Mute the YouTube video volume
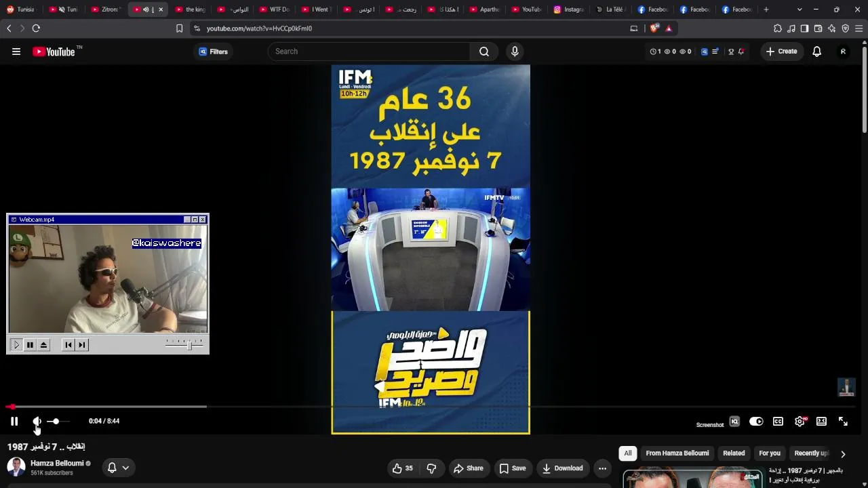The width and height of the screenshot is (868, 488). coord(37,421)
